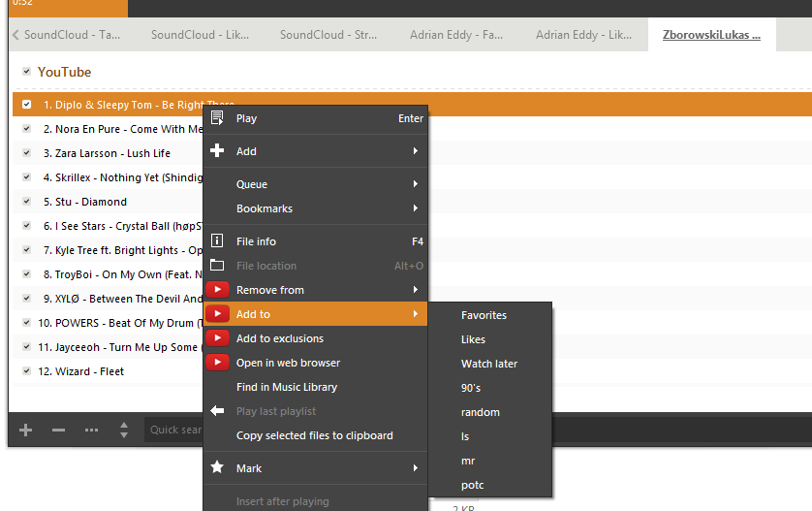The image size is (812, 511).
Task: Click the Add to submenu arrow
Action: 416,314
